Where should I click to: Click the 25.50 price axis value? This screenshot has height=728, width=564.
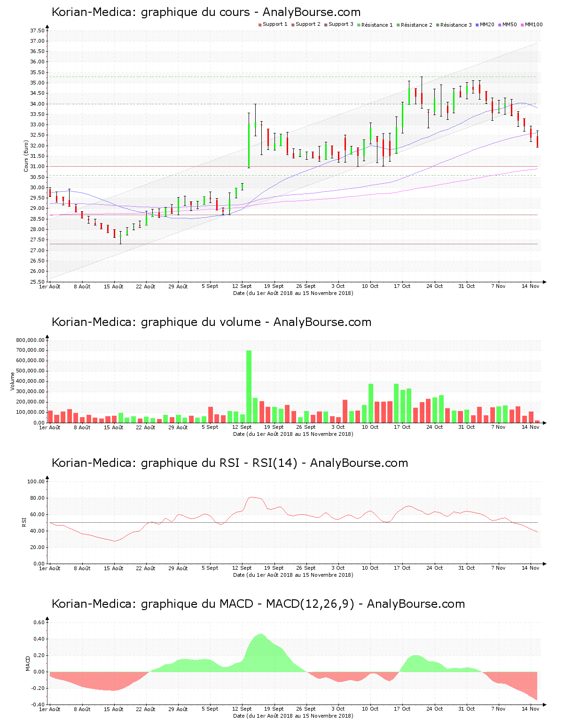point(37,282)
